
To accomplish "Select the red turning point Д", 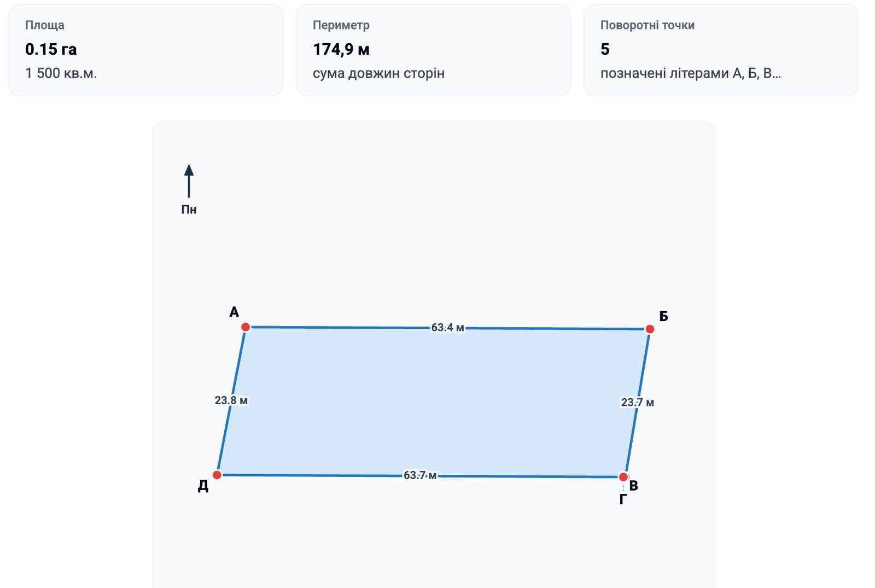I will (217, 475).
